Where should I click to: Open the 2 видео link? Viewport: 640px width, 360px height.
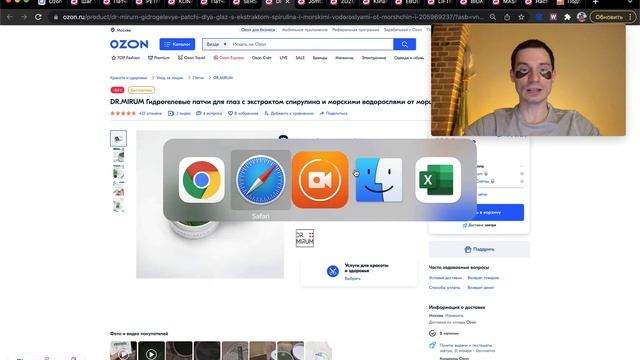pyautogui.click(x=179, y=113)
